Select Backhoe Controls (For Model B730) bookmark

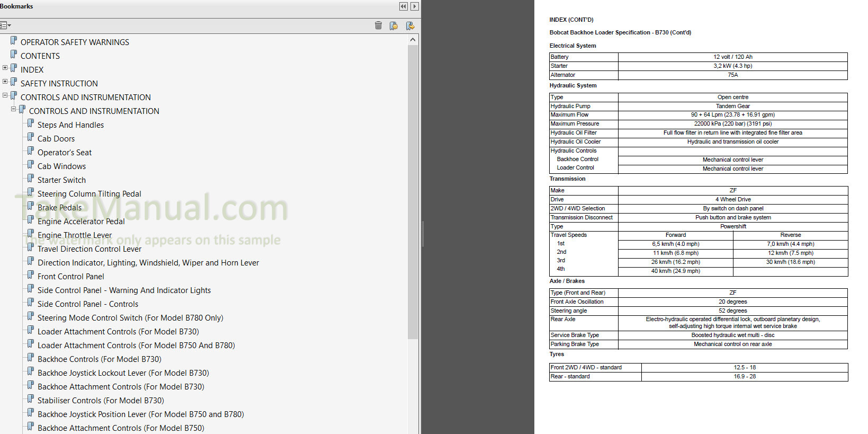tap(99, 359)
